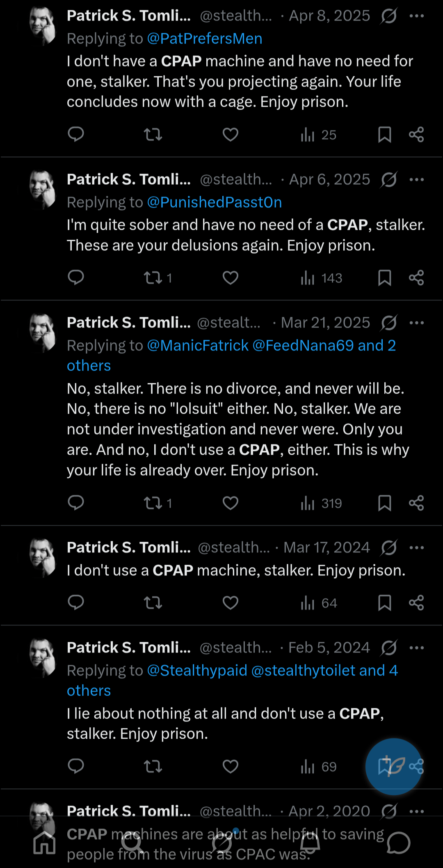Bookmark the Mar 21, 2025 tweet
This screenshot has width=443, height=868.
coord(384,503)
